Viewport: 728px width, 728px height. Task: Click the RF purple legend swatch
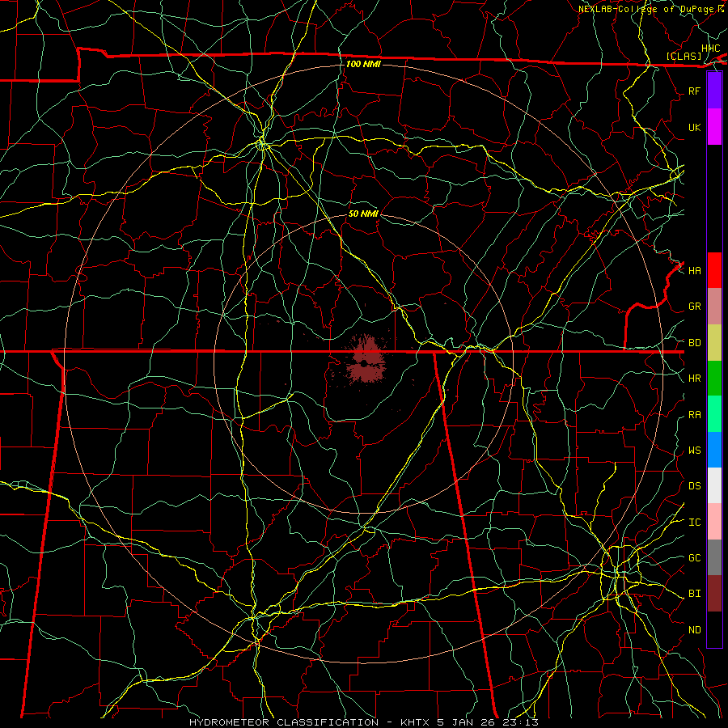click(714, 91)
